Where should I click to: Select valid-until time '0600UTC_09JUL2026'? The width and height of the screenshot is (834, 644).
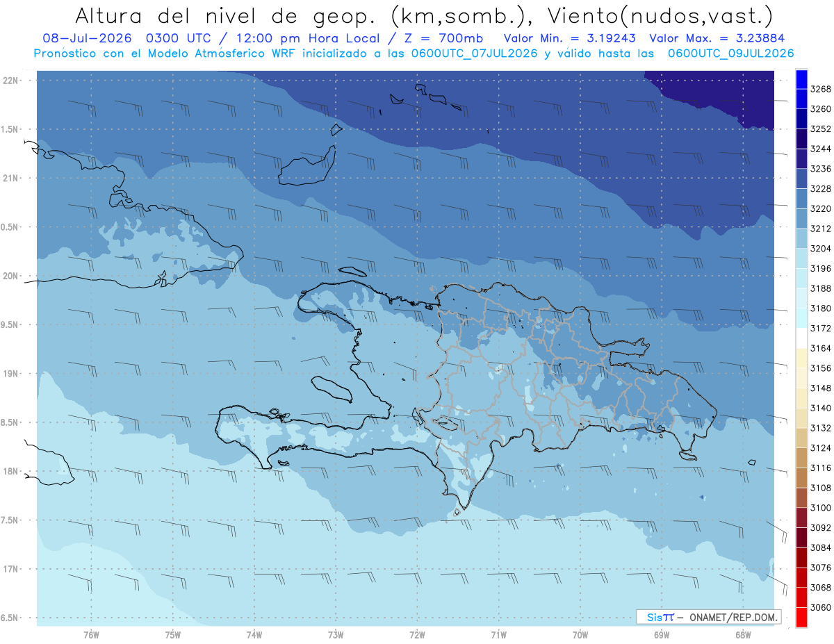point(730,53)
